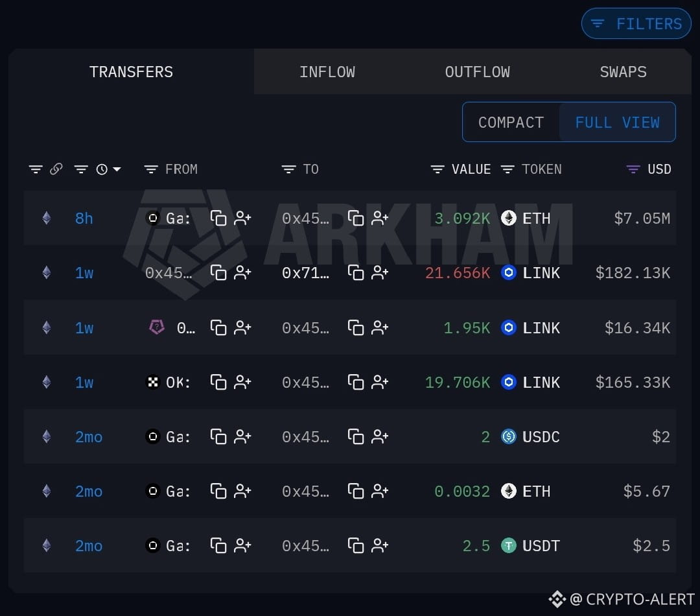The height and width of the screenshot is (616, 700).
Task: Copy sender address in 0.0032 ETH row
Action: [218, 491]
